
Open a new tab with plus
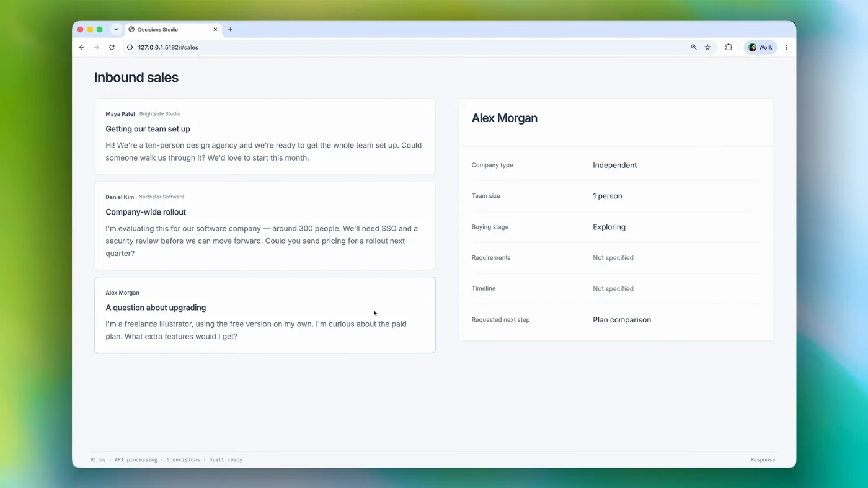coord(231,29)
